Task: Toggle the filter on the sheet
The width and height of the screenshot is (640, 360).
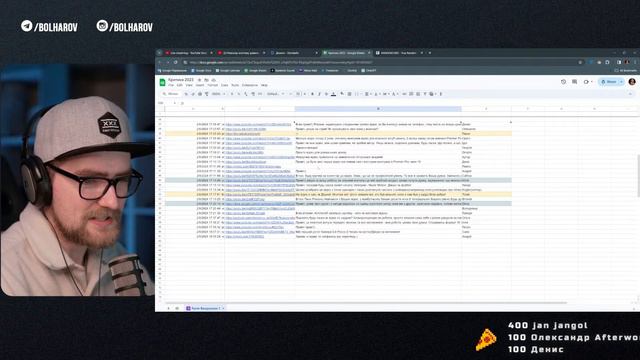Action: (x=425, y=94)
